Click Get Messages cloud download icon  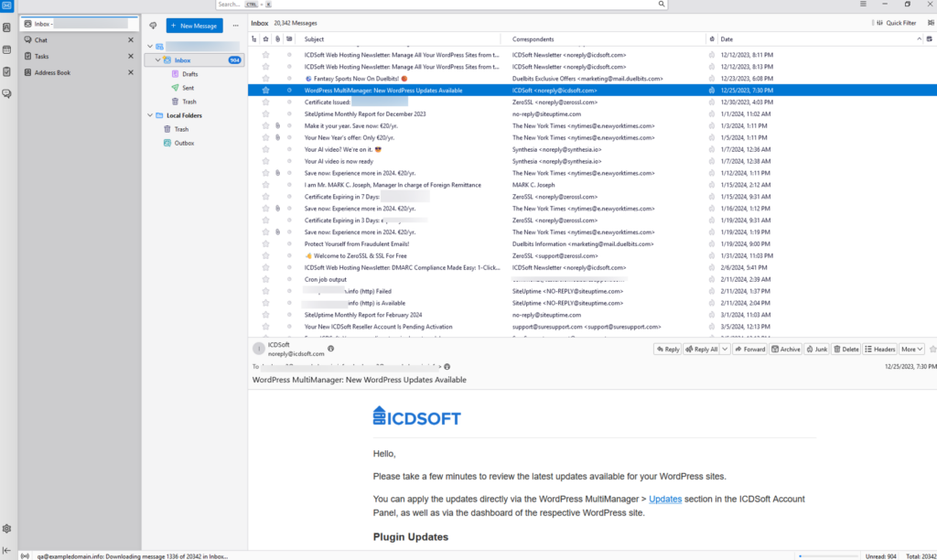[153, 26]
